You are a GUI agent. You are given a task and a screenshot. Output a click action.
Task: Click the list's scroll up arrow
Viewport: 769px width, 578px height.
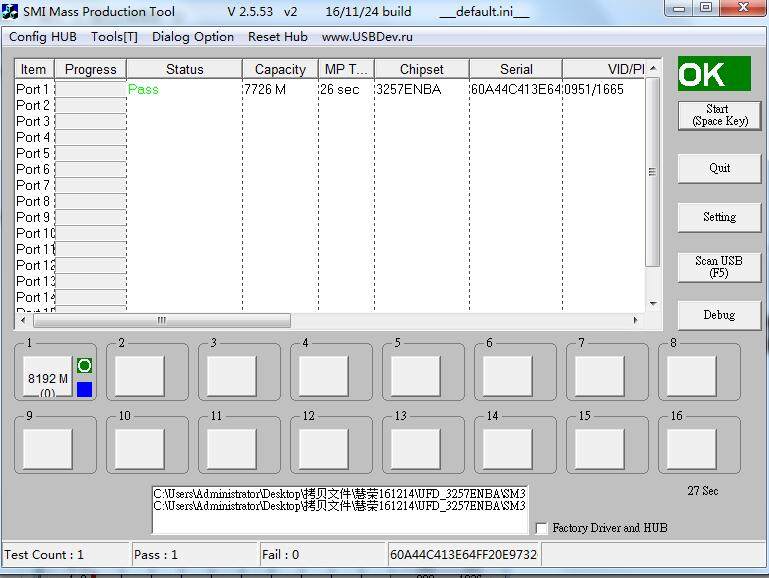[653, 69]
